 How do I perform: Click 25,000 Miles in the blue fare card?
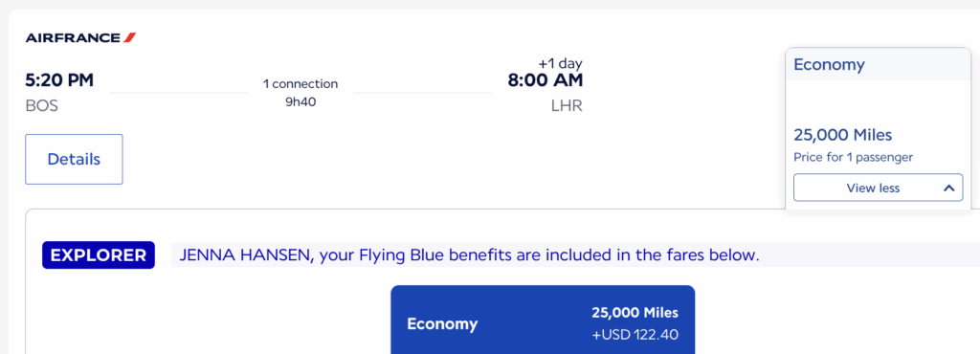(x=635, y=313)
